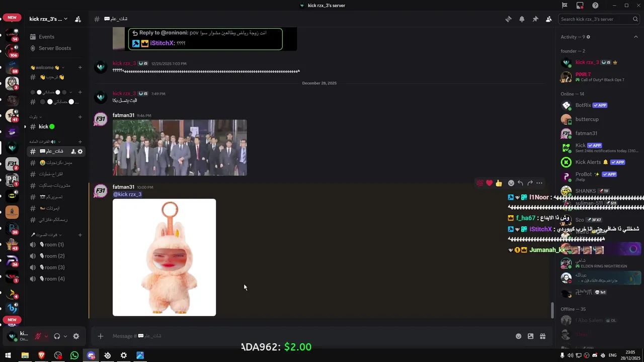The height and width of the screenshot is (362, 644).
Task: React with heart on hovered message
Action: pyautogui.click(x=489, y=183)
